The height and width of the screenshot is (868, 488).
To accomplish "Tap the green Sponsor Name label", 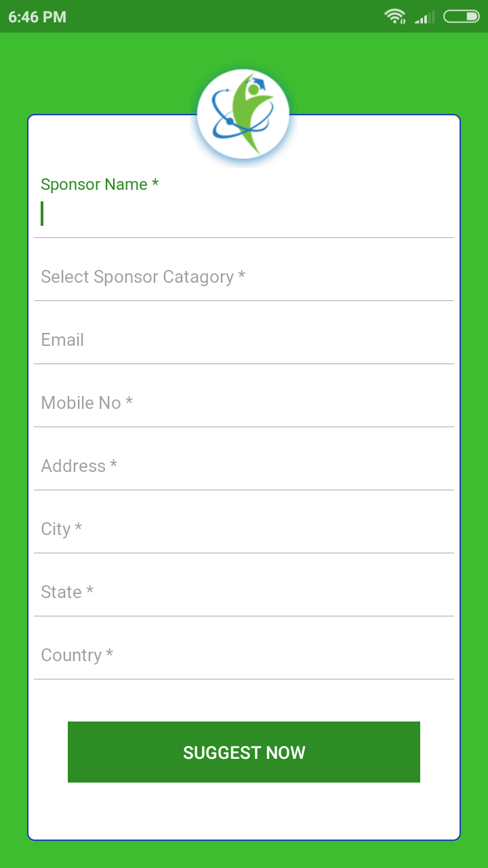I will 100,184.
